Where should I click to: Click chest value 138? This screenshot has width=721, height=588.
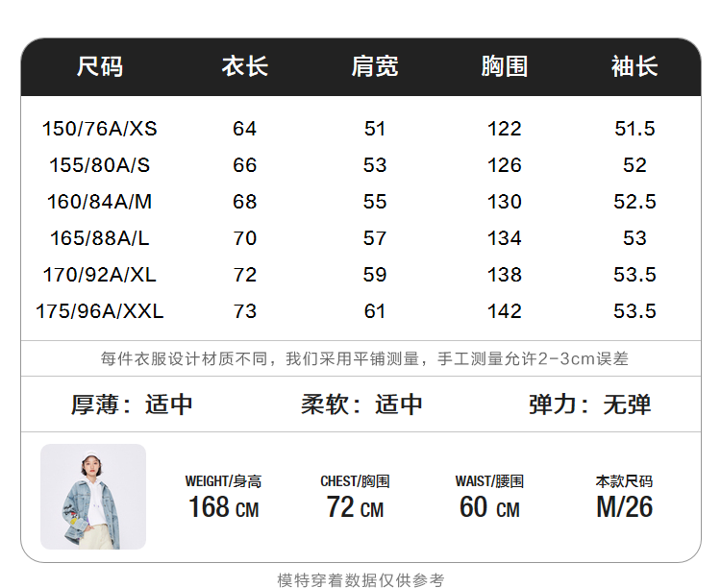pos(505,275)
